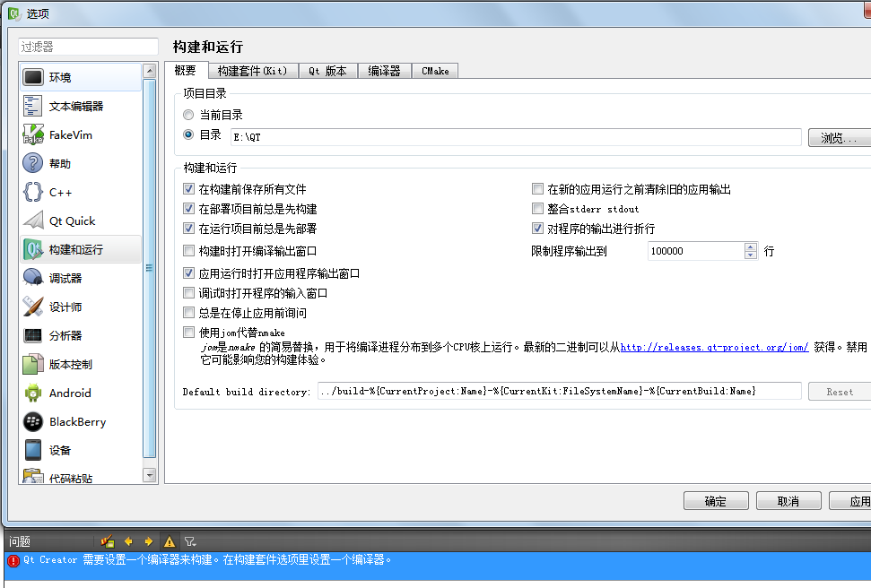Viewport: 871px width, 588px height.
Task: Select the 目录 radio button
Action: (188, 134)
